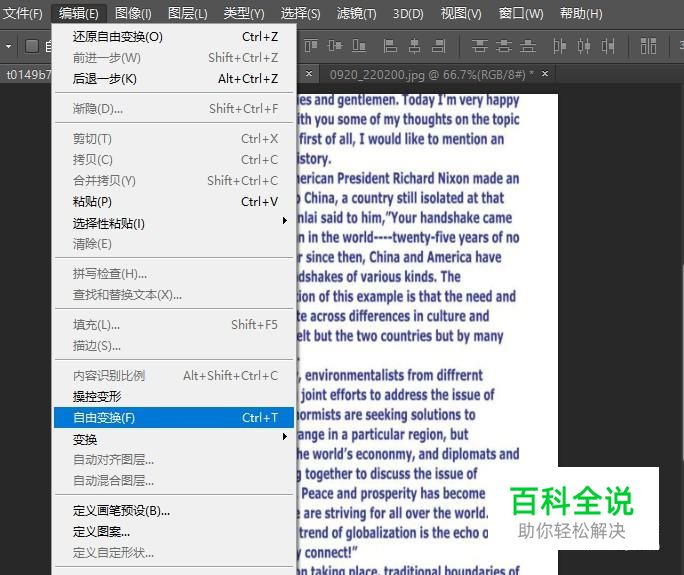
Task: Open the Move tool preset picker dropdown
Action: click(9, 47)
